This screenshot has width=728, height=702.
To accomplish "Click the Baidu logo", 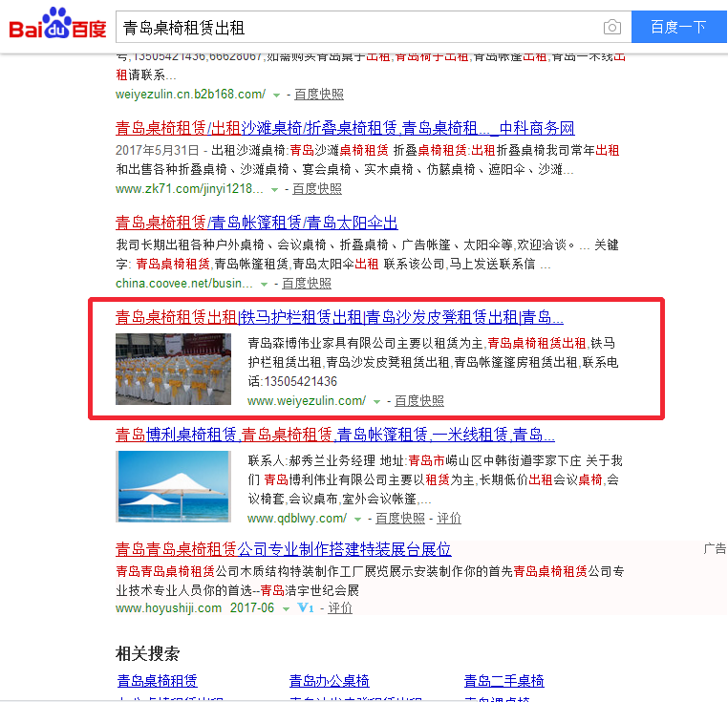I will (x=57, y=26).
